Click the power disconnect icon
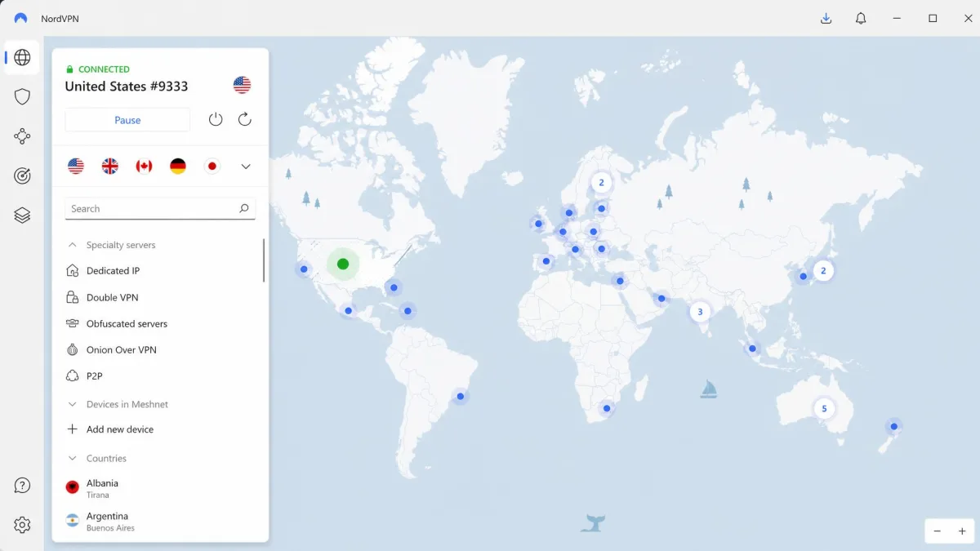Screen dimensions: 980x551 click(216, 119)
